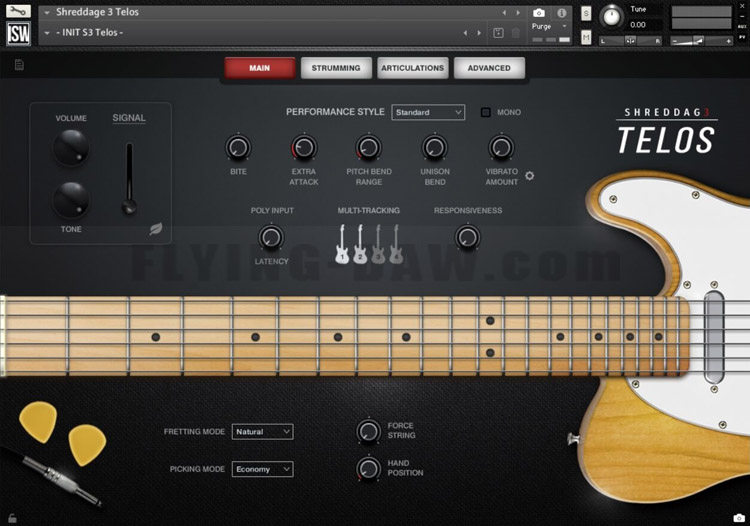750x526 pixels.
Task: Adjust the L/R pan slider
Action: click(631, 41)
